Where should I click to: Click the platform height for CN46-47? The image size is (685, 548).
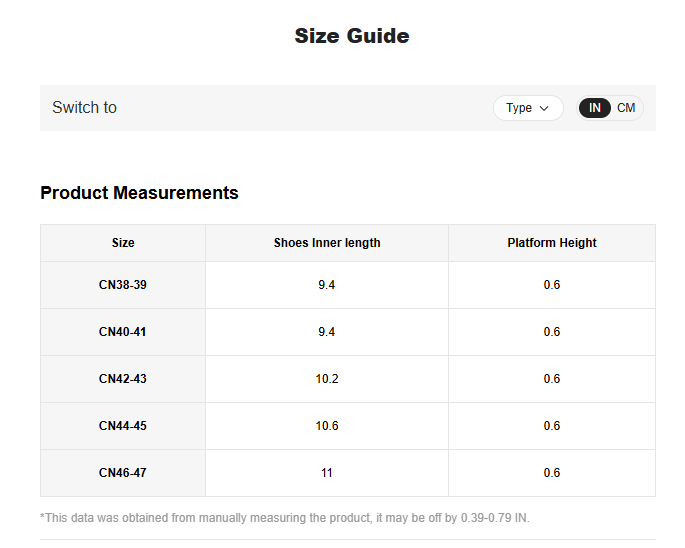551,473
